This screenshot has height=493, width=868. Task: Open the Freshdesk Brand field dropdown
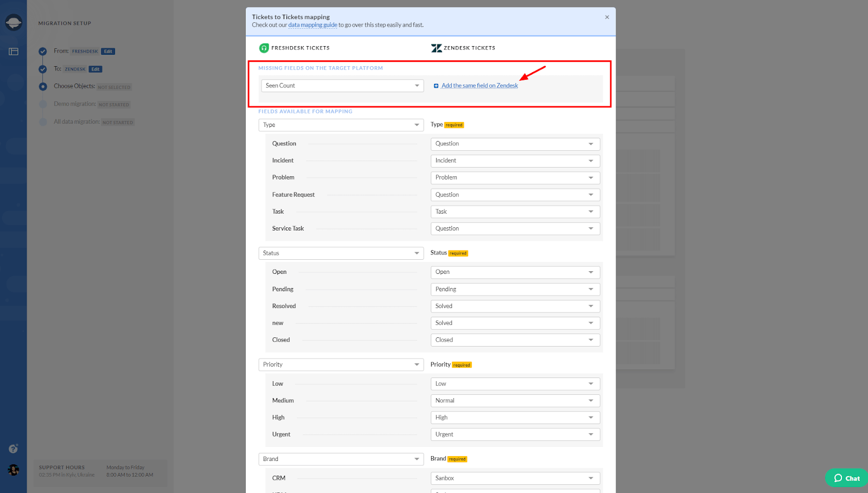point(341,459)
